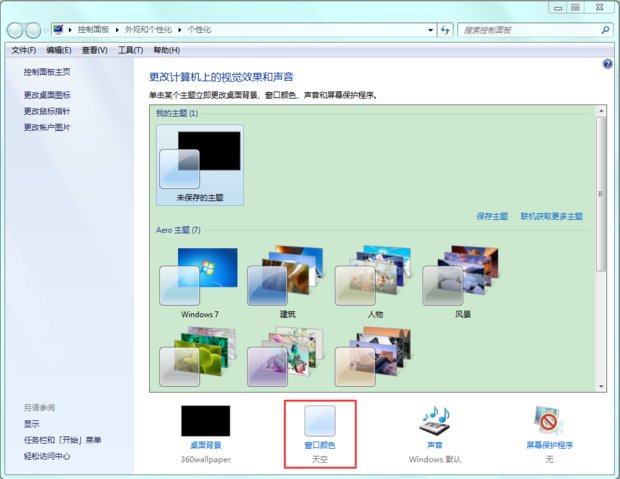This screenshot has height=479, width=620.
Task: Open the Help (帮助) menu
Action: tap(166, 50)
